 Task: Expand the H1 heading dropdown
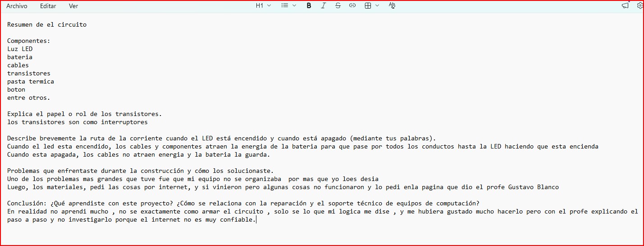pyautogui.click(x=263, y=6)
